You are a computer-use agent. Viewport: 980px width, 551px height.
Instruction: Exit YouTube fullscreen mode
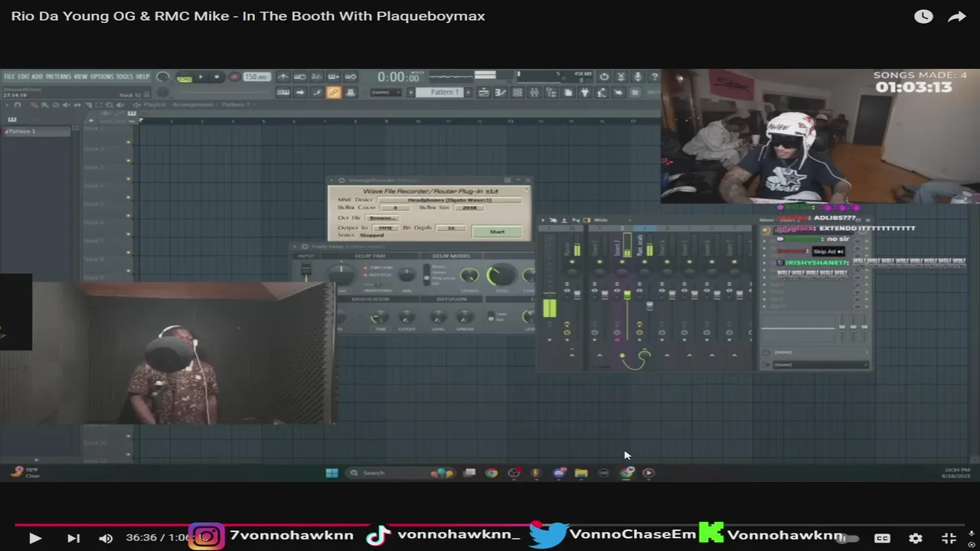[949, 538]
